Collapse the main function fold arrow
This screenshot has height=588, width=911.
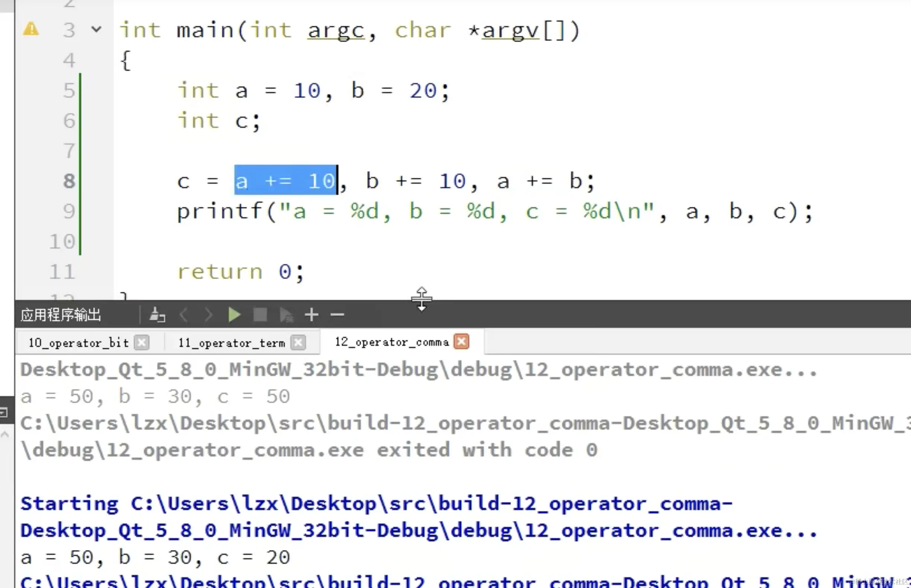click(97, 29)
